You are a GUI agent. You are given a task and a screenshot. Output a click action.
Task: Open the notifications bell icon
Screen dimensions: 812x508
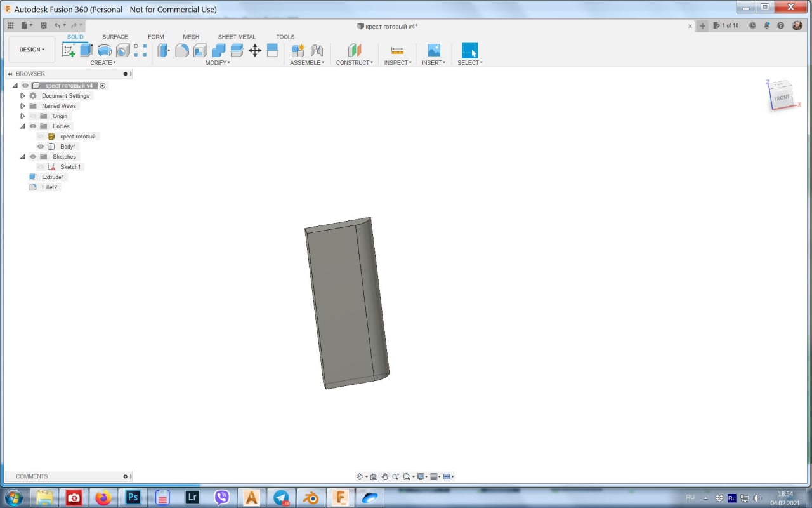766,25
